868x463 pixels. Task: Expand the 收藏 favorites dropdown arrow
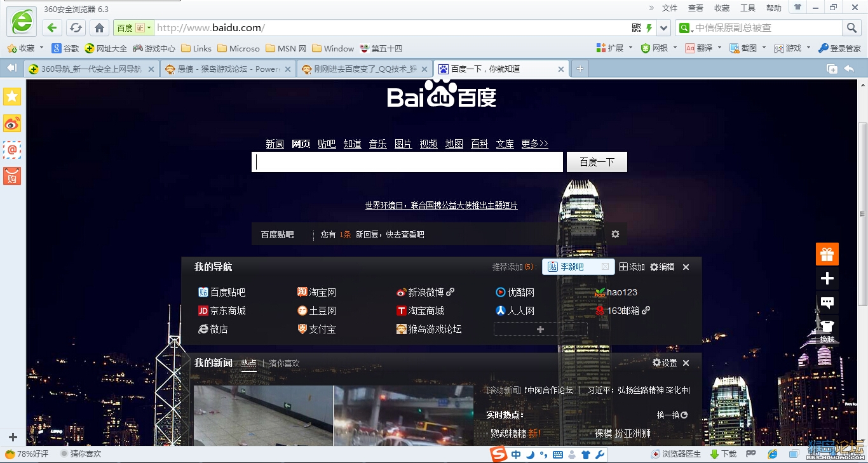[42, 48]
